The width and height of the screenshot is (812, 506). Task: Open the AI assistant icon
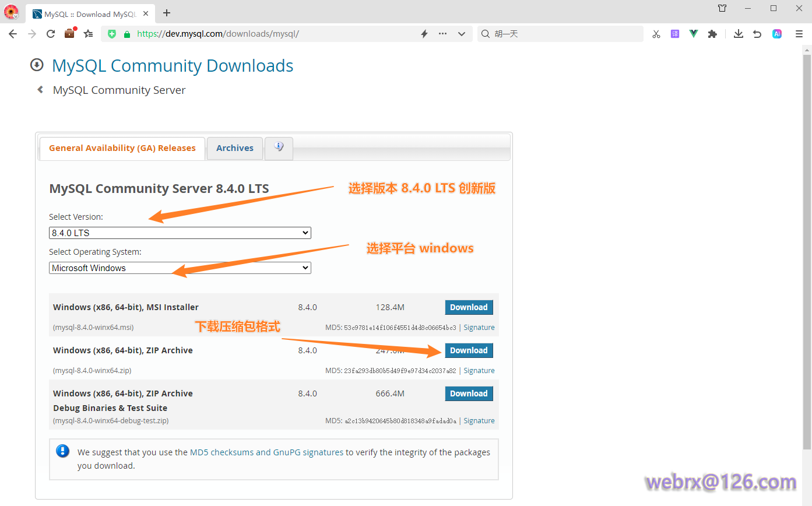coord(777,34)
